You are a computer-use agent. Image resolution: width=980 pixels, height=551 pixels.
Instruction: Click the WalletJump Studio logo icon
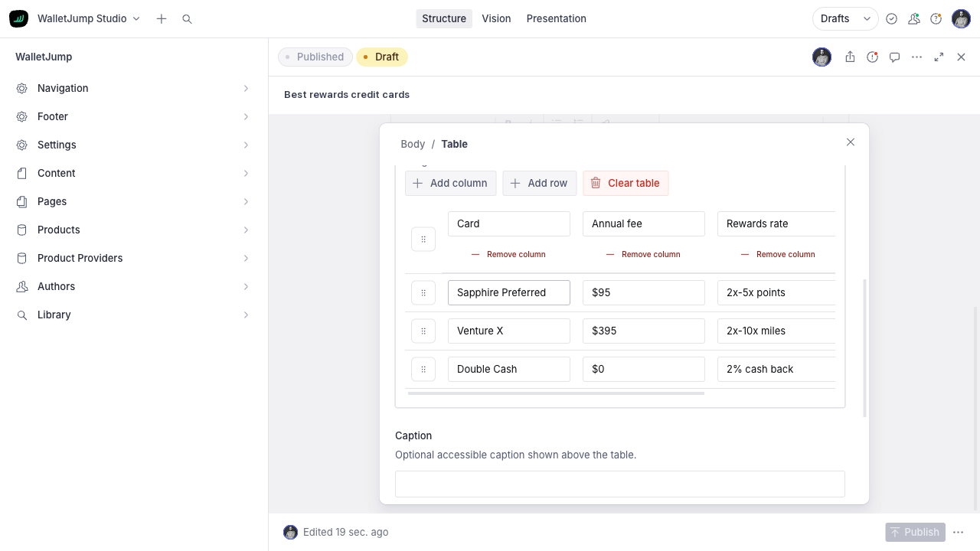point(18,18)
